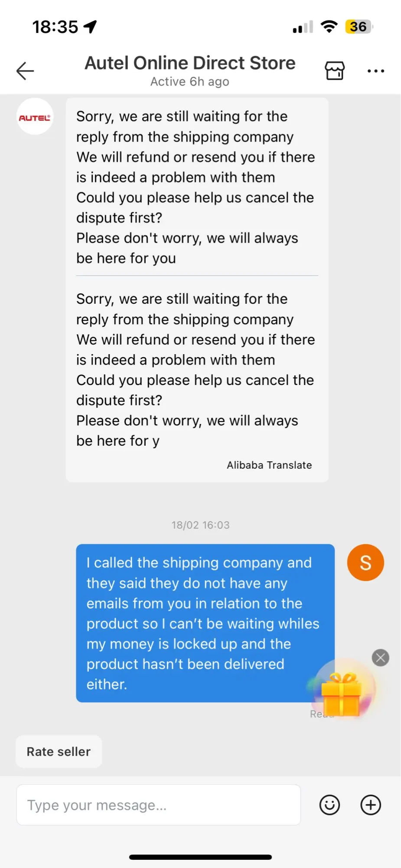This screenshot has width=401, height=868.
Task: Tap the battery indicator in status bar
Action: tap(359, 27)
